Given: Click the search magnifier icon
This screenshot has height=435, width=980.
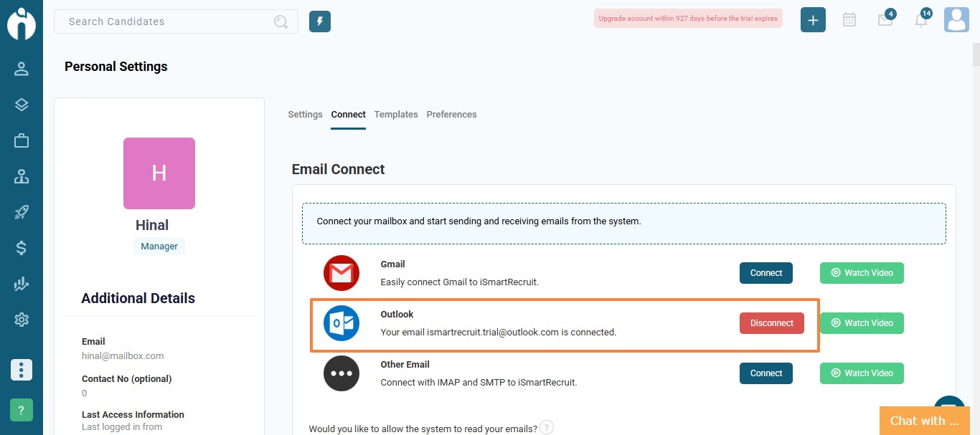Looking at the screenshot, I should pyautogui.click(x=281, y=21).
